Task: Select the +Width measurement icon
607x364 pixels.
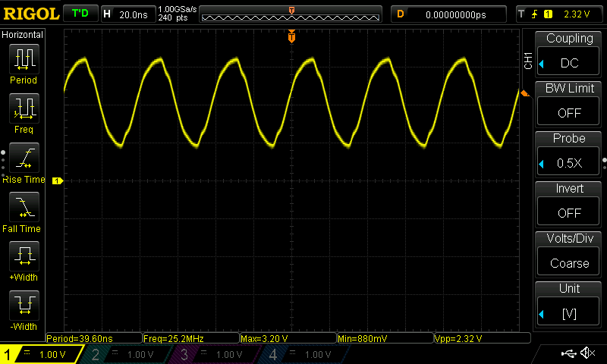Action: pos(23,258)
